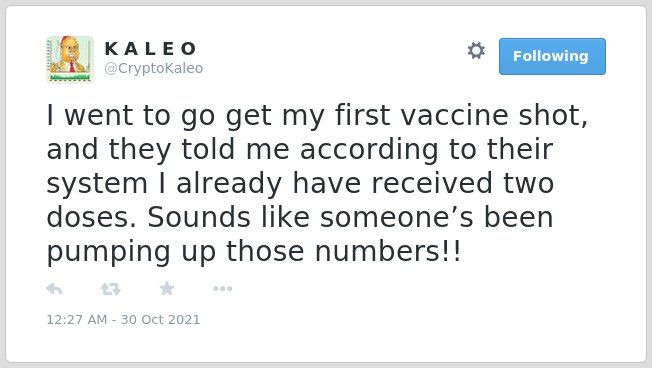652x368 pixels.
Task: Favorite the tweet with the star icon
Action: [167, 288]
